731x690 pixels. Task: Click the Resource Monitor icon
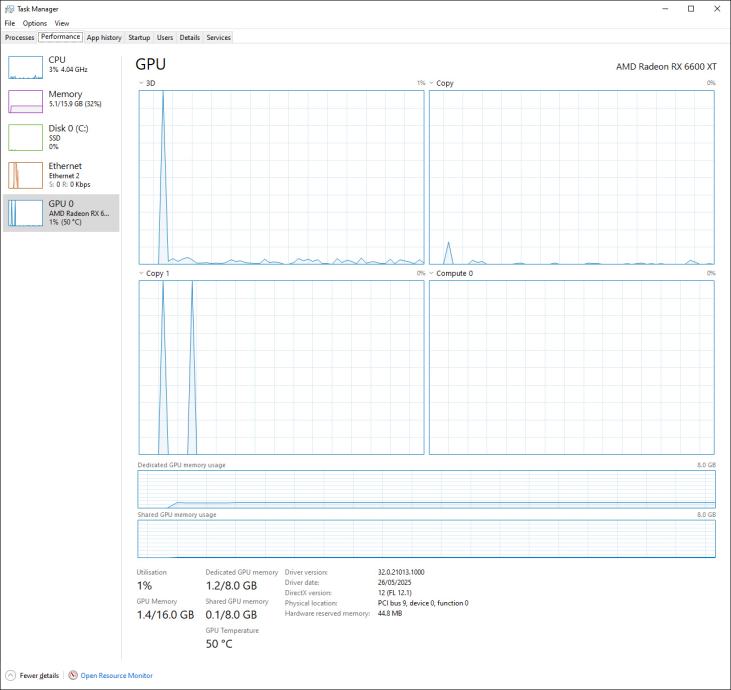pyautogui.click(x=73, y=675)
